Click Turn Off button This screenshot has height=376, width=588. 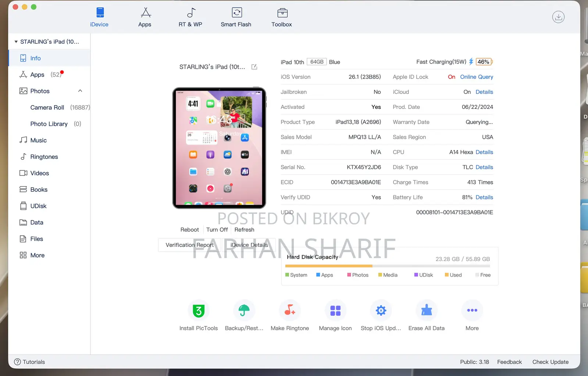tap(217, 230)
